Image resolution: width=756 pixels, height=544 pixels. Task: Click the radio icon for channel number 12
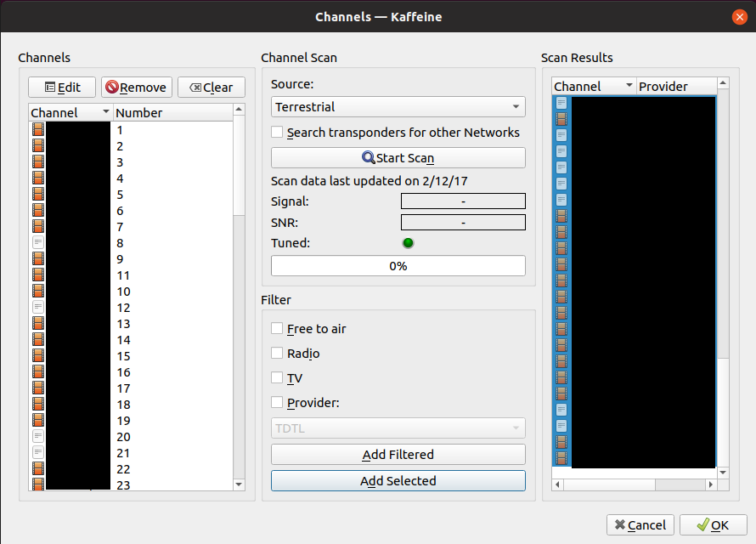38,307
